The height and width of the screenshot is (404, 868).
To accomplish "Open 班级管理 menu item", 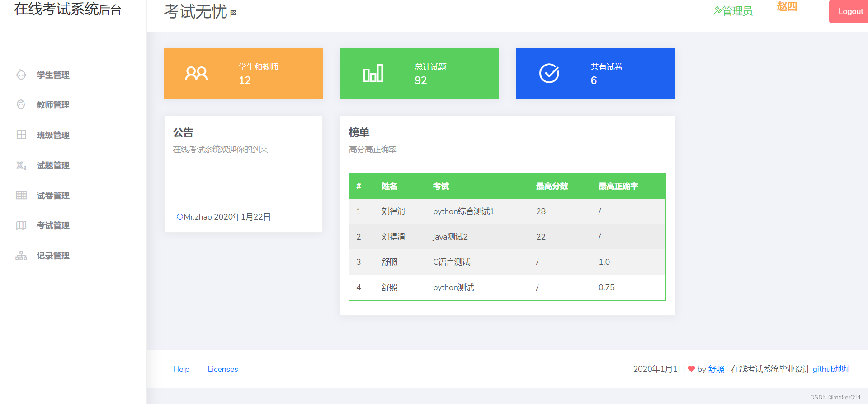I will (53, 135).
